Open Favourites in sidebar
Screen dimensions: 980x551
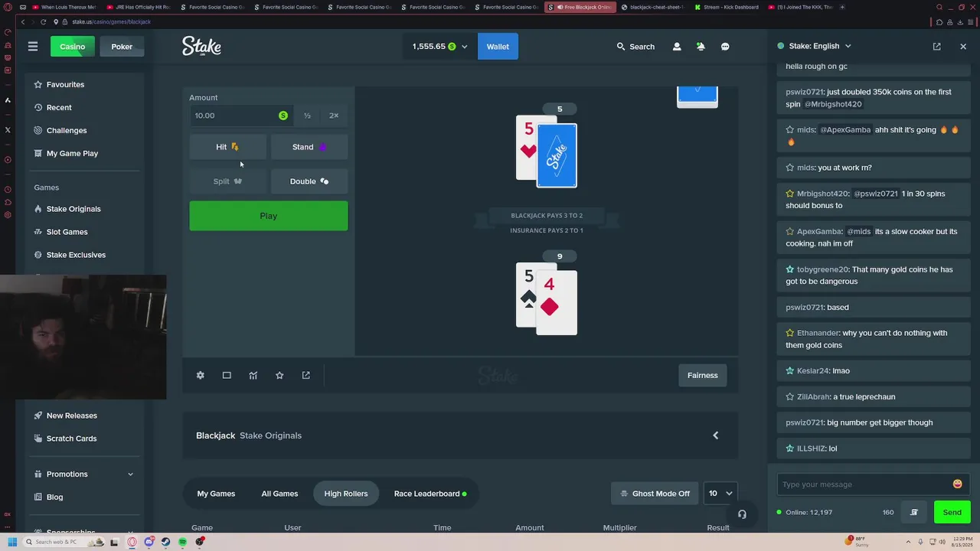[84, 84]
